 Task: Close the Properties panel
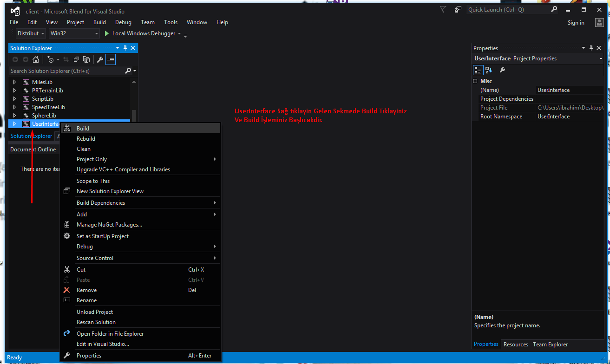tap(599, 48)
